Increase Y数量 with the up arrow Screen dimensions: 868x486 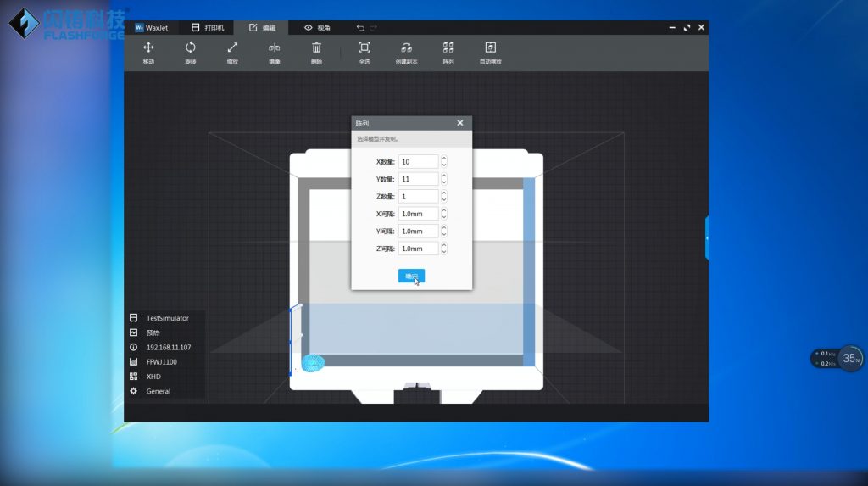[444, 176]
